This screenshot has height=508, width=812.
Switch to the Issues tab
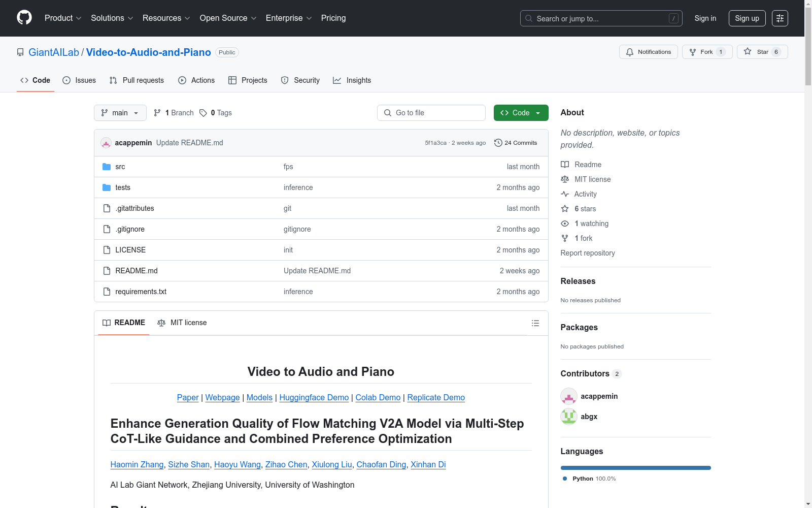point(79,80)
